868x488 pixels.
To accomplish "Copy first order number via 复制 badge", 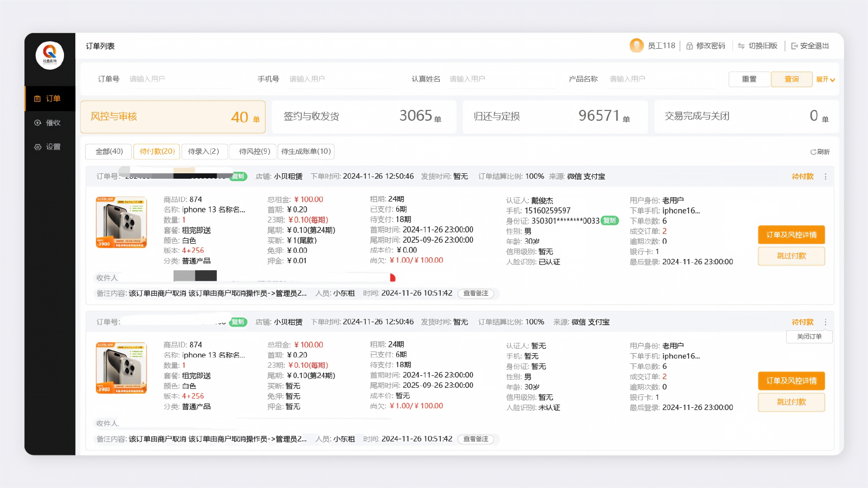I will pyautogui.click(x=238, y=176).
